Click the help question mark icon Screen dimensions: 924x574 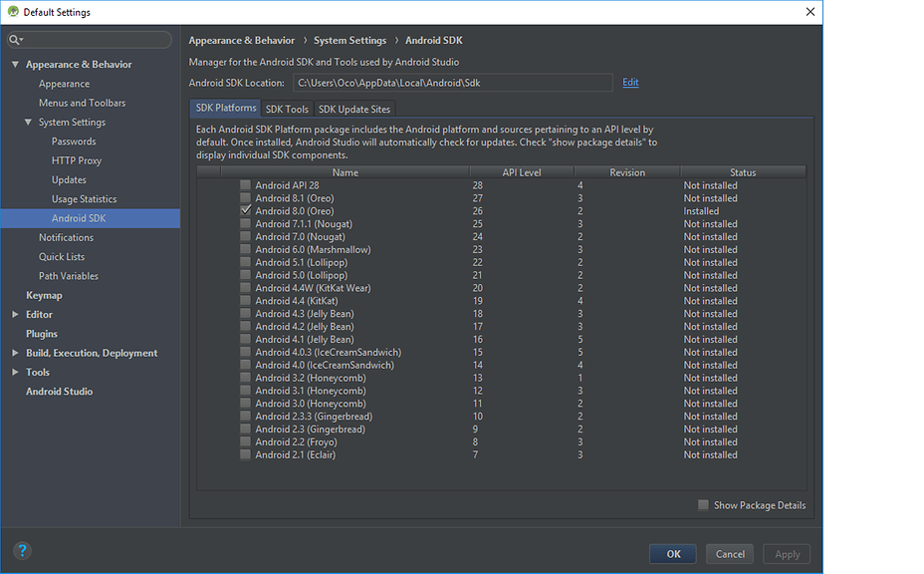(22, 551)
